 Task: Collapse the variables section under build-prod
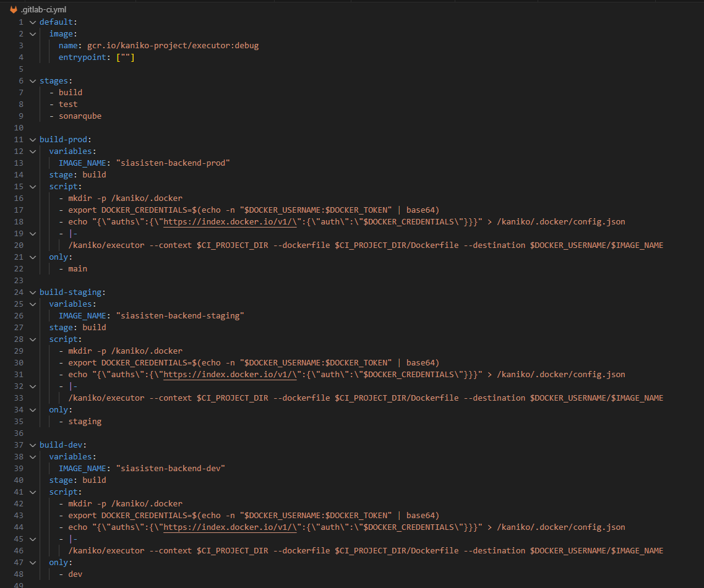[x=32, y=151]
